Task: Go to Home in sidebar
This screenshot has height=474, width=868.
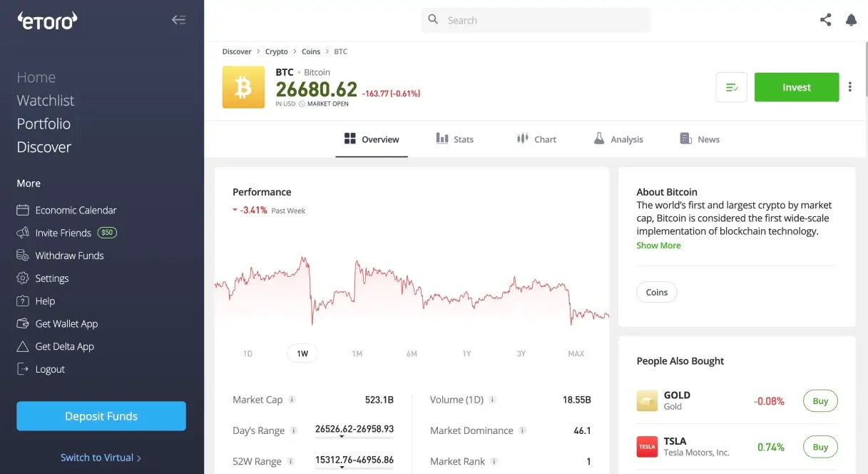Action: 36,77
